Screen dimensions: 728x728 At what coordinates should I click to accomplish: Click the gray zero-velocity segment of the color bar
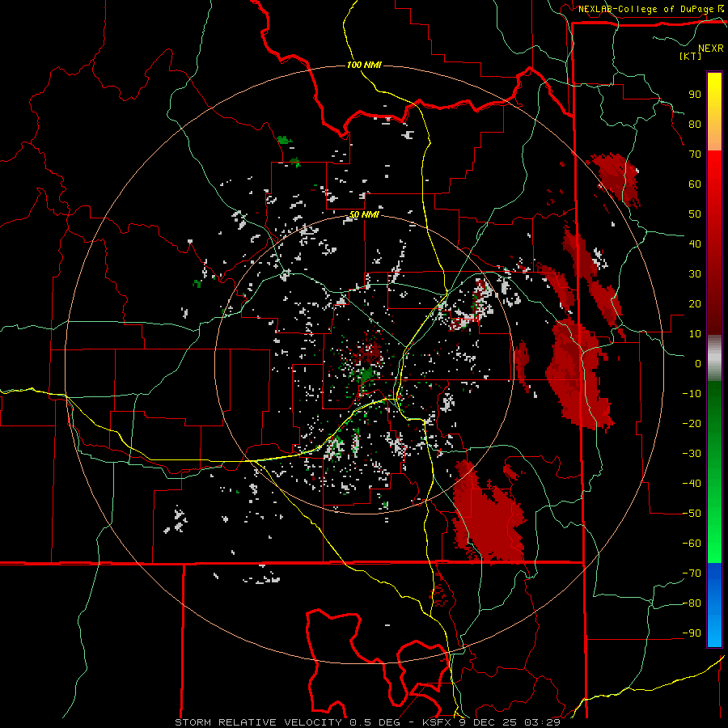click(714, 358)
